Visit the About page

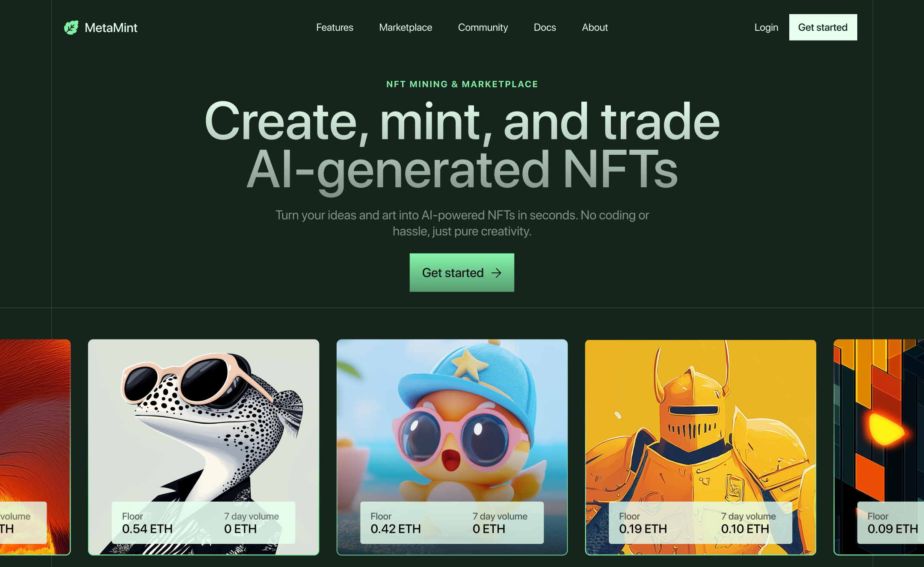pos(595,27)
